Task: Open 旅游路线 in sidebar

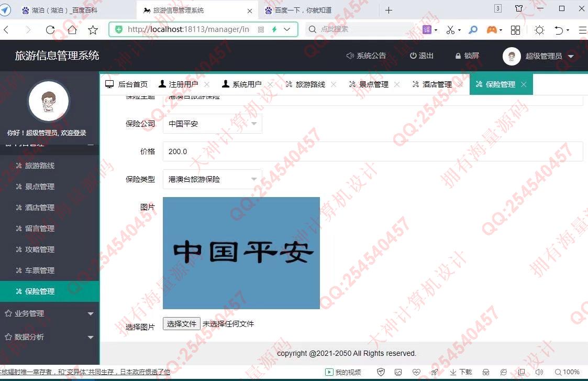Action: coord(50,166)
